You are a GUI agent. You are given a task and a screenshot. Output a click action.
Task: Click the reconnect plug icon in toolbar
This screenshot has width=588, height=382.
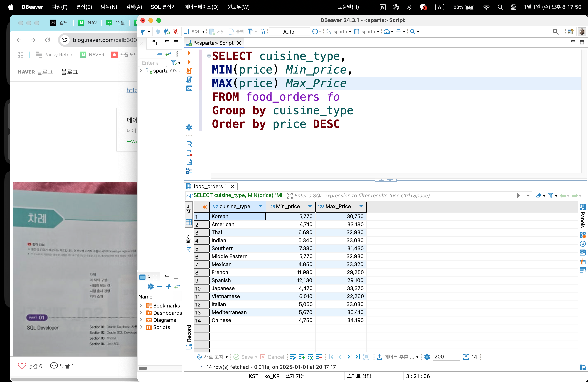(167, 32)
